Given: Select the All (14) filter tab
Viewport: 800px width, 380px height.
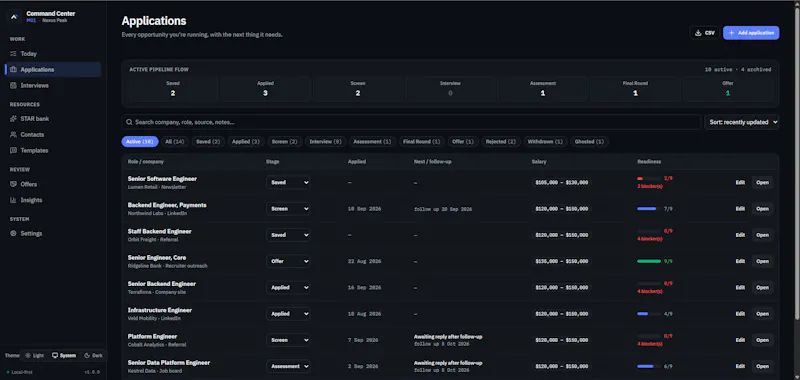Looking at the screenshot, I should click(x=174, y=142).
